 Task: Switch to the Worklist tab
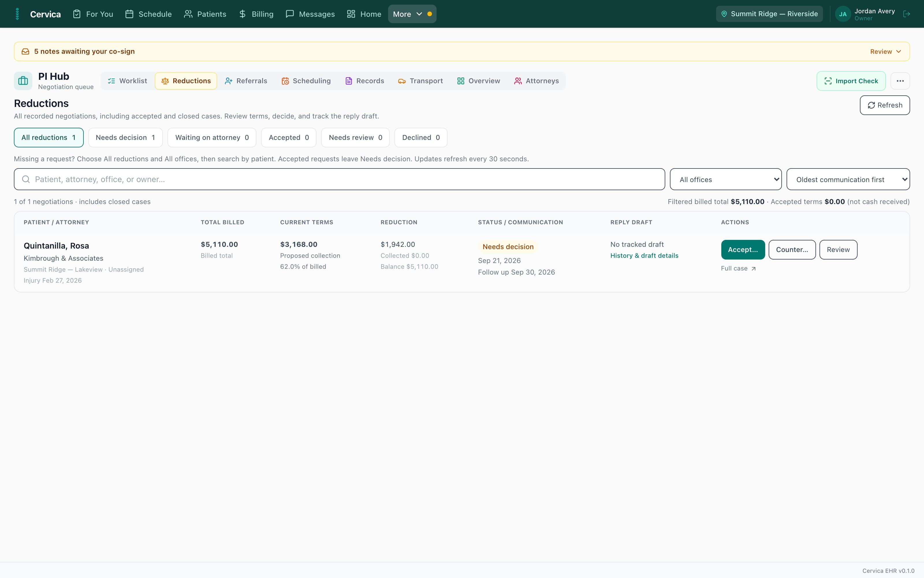click(128, 81)
